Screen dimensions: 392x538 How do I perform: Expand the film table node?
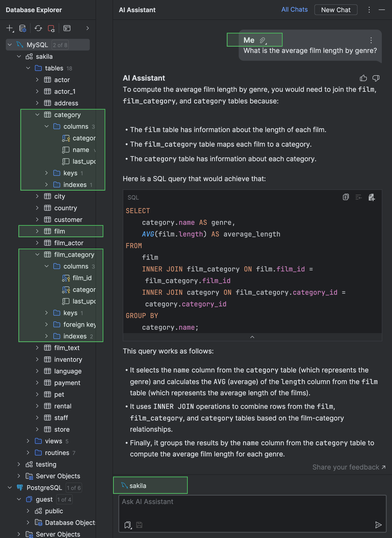(x=38, y=231)
